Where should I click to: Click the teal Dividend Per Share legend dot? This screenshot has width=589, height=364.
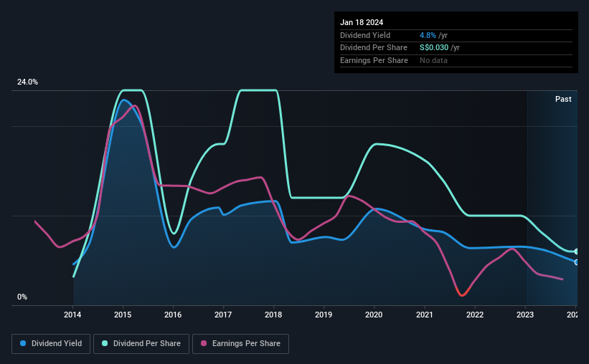pyautogui.click(x=105, y=343)
